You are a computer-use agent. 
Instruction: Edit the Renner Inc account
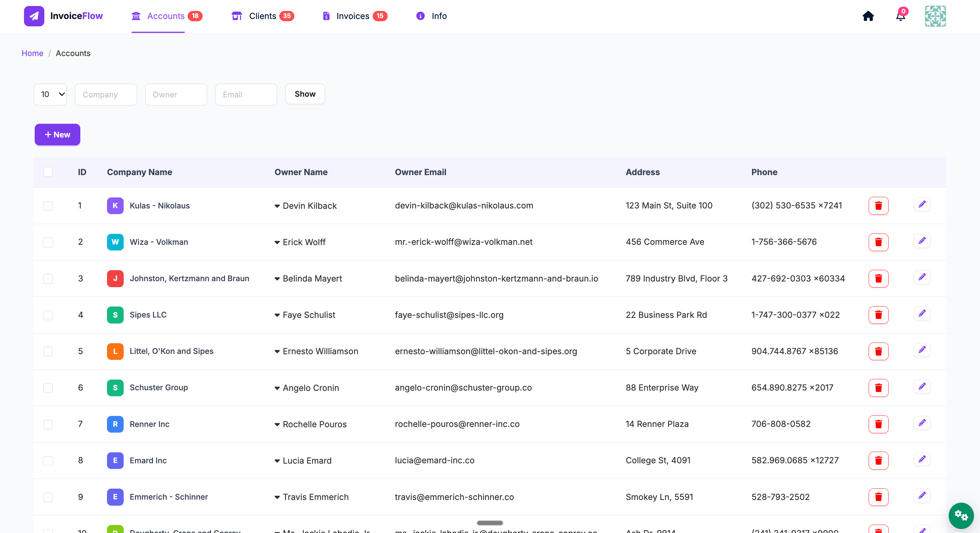click(x=922, y=423)
